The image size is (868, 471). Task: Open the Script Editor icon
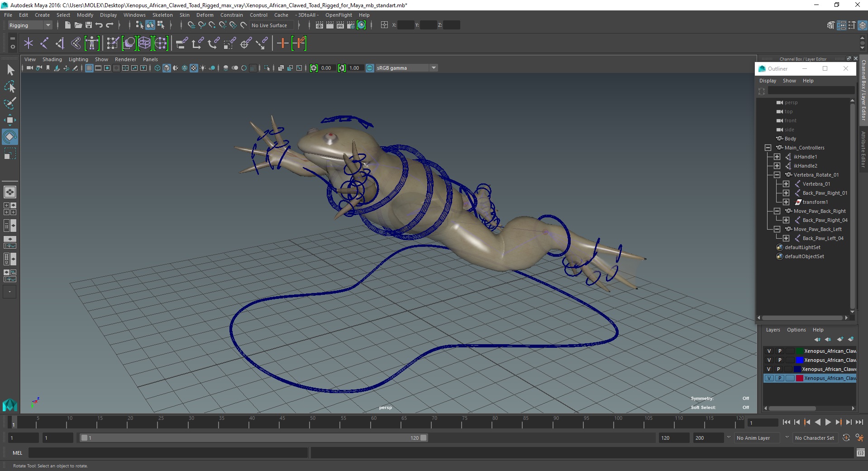pyautogui.click(x=860, y=452)
